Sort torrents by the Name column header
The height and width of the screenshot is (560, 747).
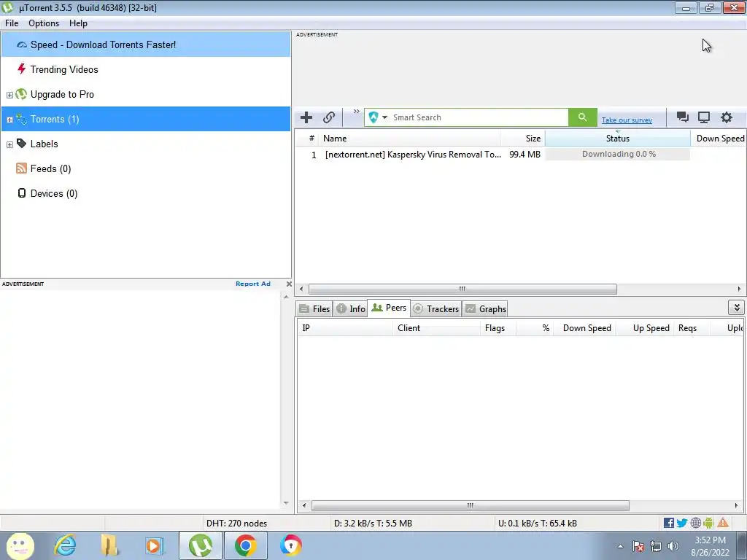click(x=410, y=139)
